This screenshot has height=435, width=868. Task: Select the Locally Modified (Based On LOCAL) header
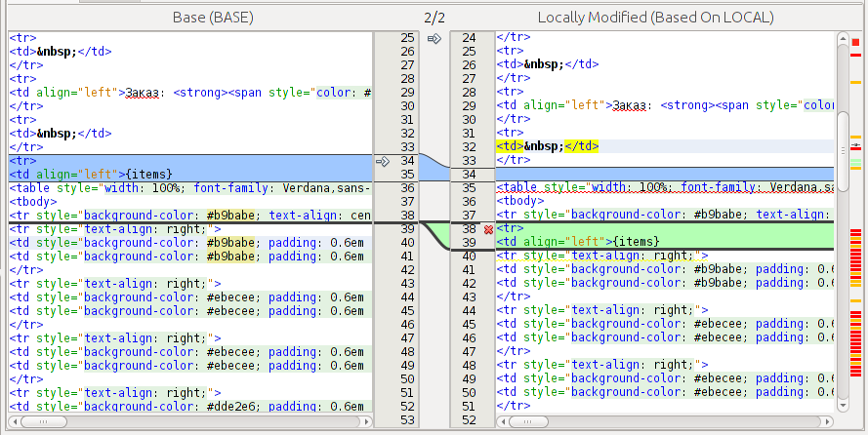coord(655,18)
